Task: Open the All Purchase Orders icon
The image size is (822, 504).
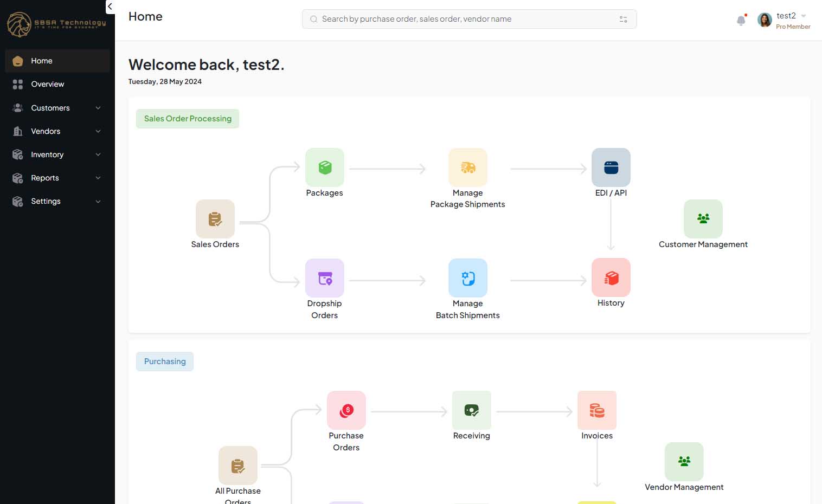Action: (x=238, y=466)
